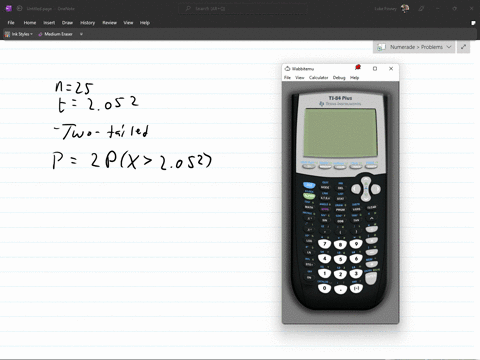Open Wabbitemu Help menu

(354, 77)
